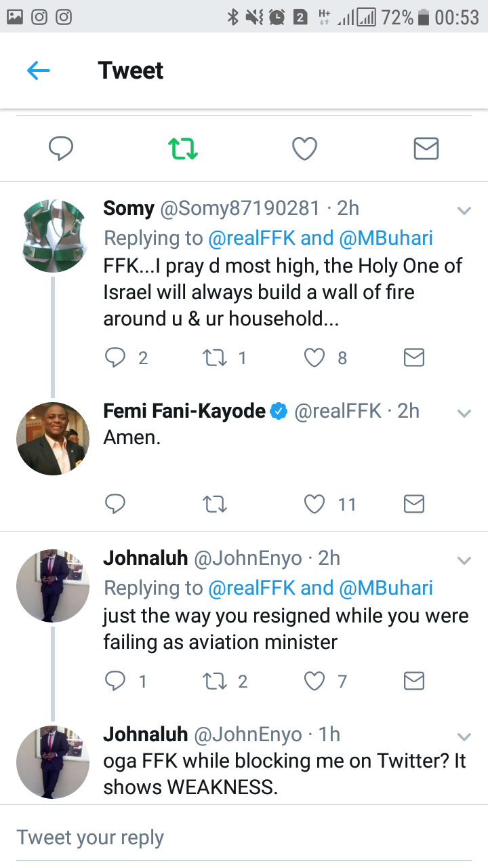Share main tweet via the envelope icon
The image size is (488, 868).
426,149
